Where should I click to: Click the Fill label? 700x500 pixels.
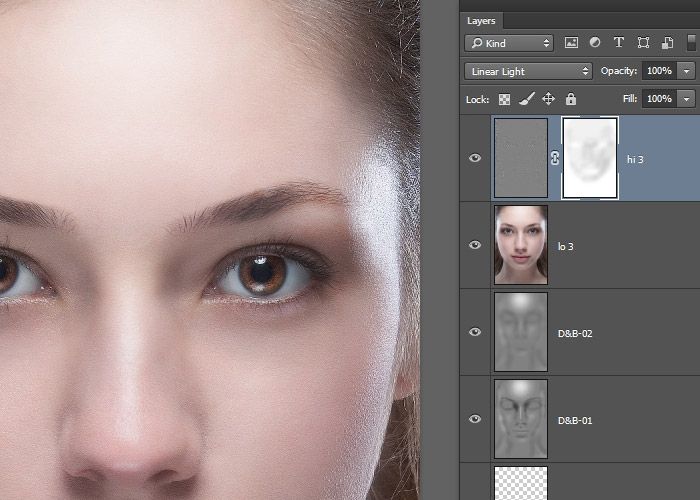pyautogui.click(x=630, y=99)
